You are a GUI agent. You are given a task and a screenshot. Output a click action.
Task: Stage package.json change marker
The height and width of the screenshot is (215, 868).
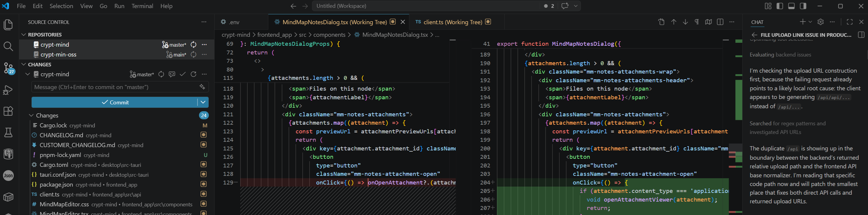[203, 184]
